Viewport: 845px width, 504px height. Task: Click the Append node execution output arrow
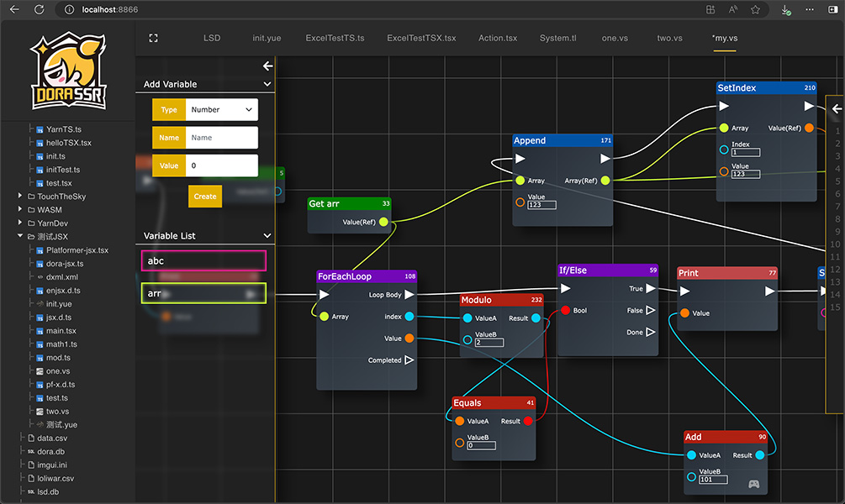[605, 158]
